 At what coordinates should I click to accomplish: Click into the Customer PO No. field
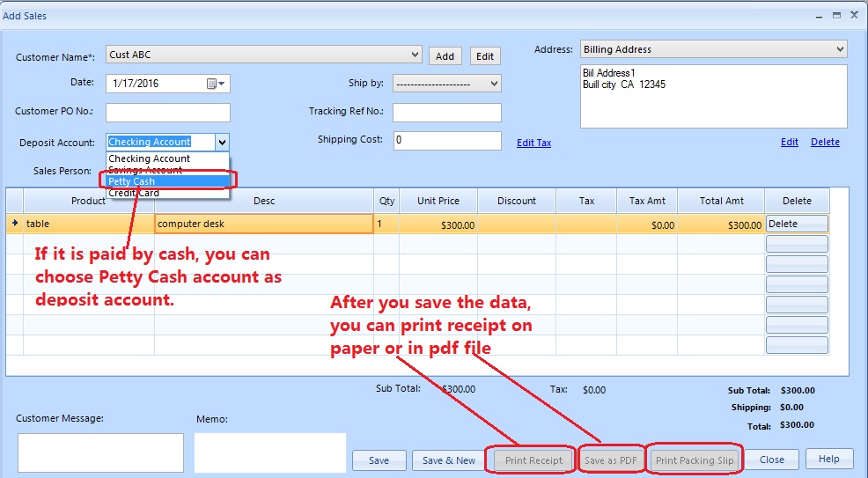pyautogui.click(x=167, y=113)
